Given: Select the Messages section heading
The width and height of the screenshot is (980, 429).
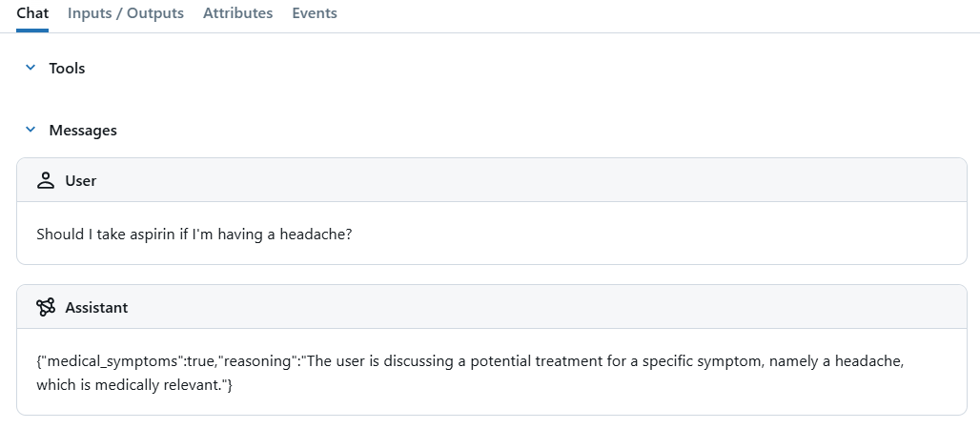Looking at the screenshot, I should tap(83, 130).
